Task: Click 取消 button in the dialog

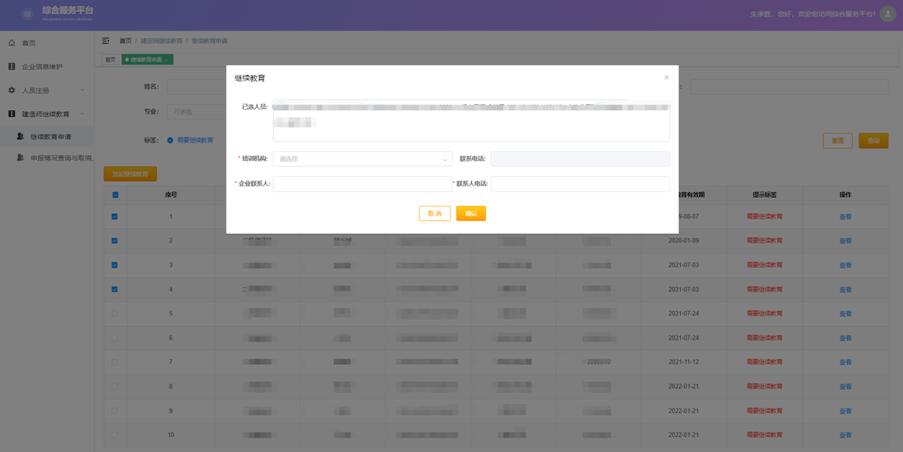Action: [x=434, y=213]
